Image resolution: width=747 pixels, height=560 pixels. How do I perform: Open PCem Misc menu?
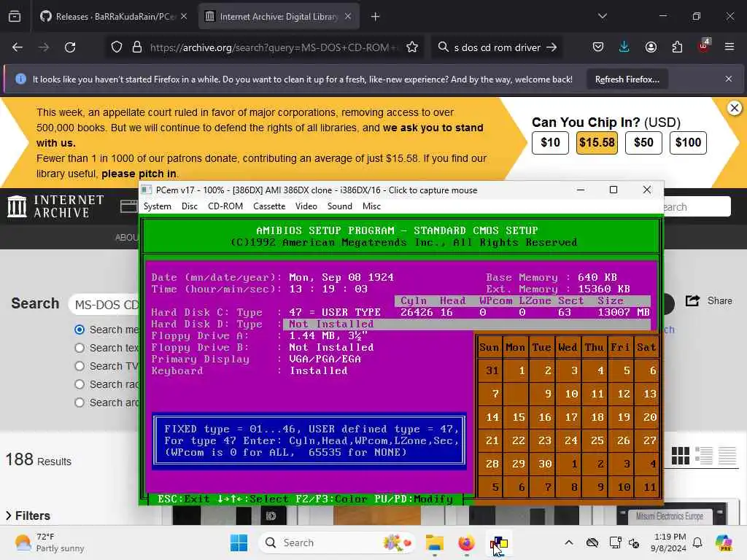[371, 206]
